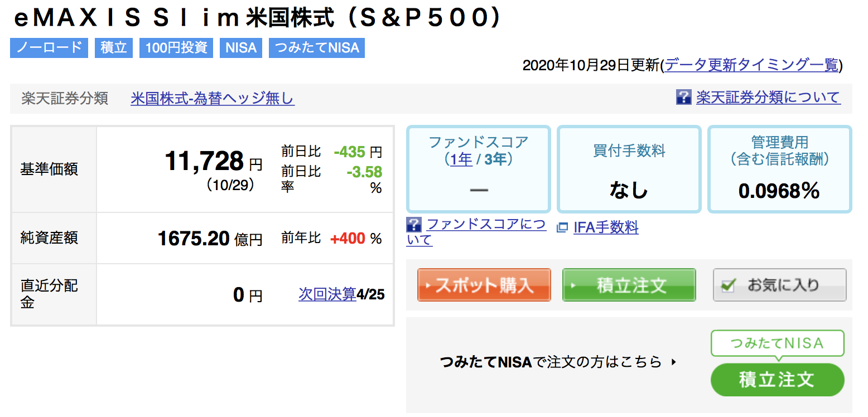
Task: Open the IFA手数料 link
Action: pos(606,227)
